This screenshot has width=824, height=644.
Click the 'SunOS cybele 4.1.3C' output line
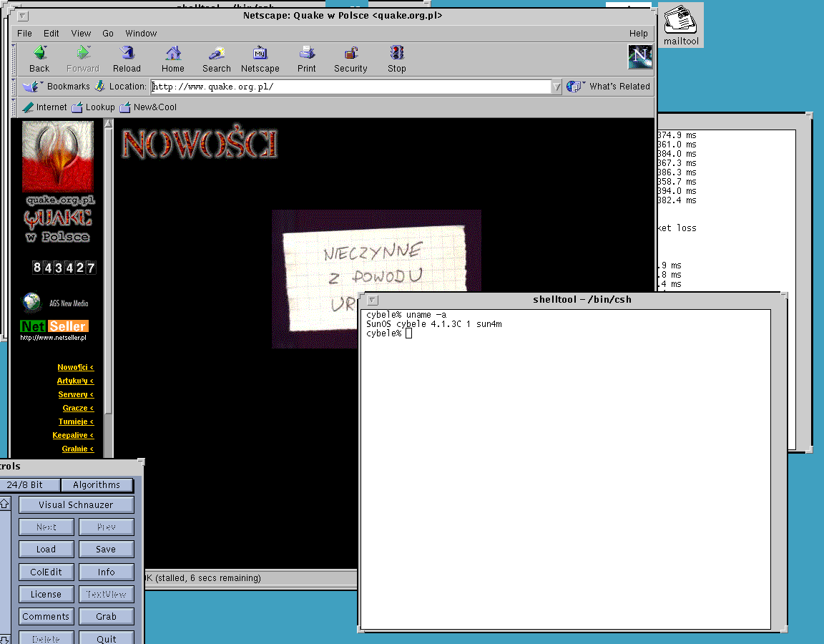(x=434, y=324)
